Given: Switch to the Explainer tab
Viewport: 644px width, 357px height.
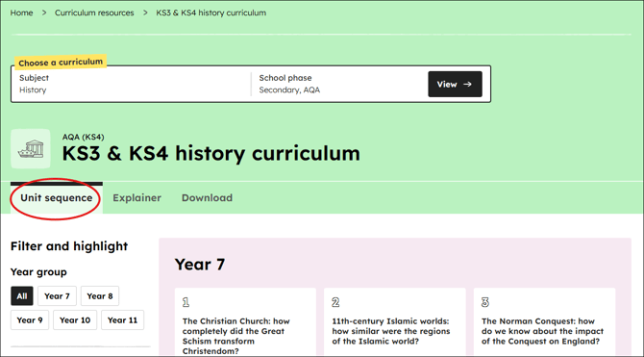Looking at the screenshot, I should pyautogui.click(x=136, y=198).
